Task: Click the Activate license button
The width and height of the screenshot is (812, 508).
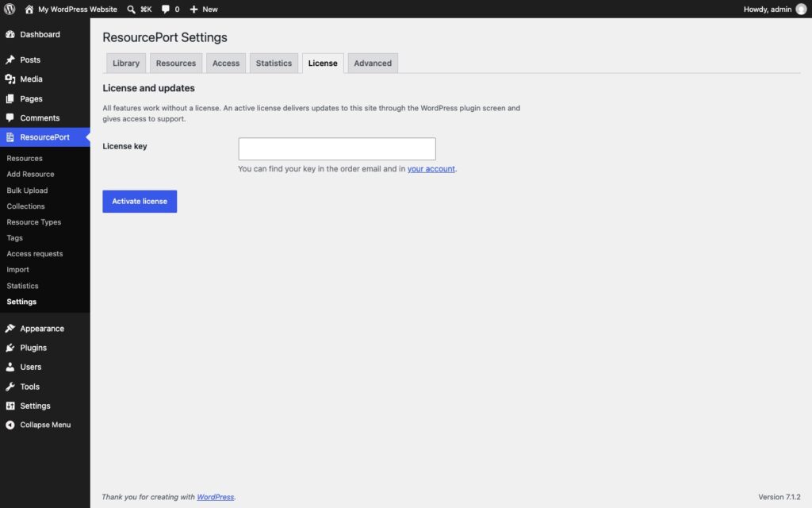Action: pos(140,201)
